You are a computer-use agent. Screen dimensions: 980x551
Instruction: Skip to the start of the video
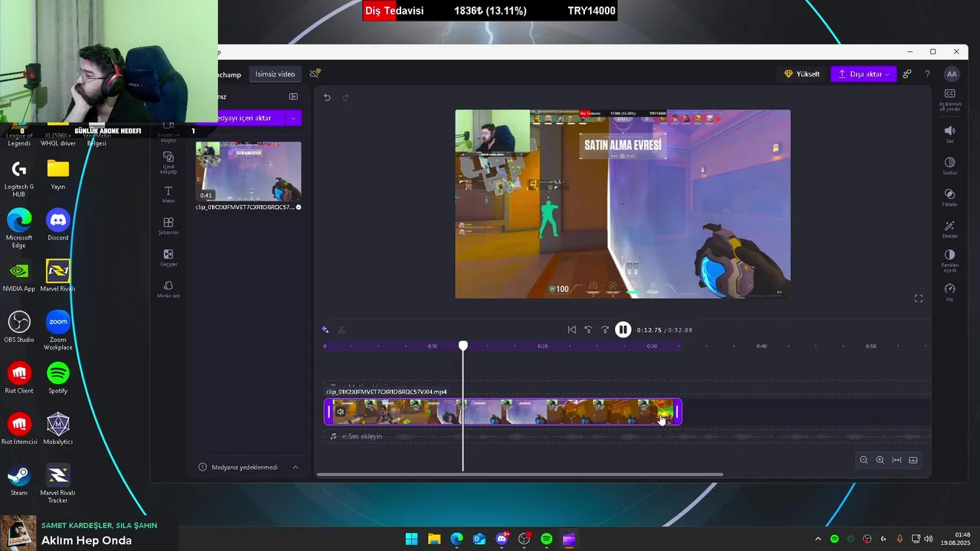coord(572,330)
